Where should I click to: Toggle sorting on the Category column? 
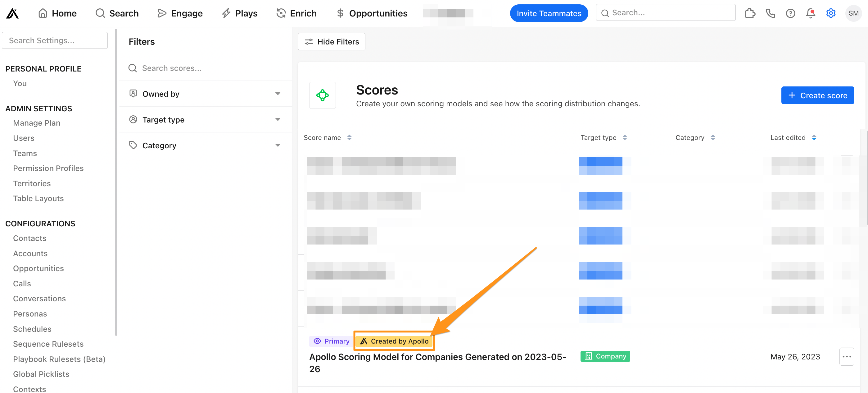tap(712, 137)
